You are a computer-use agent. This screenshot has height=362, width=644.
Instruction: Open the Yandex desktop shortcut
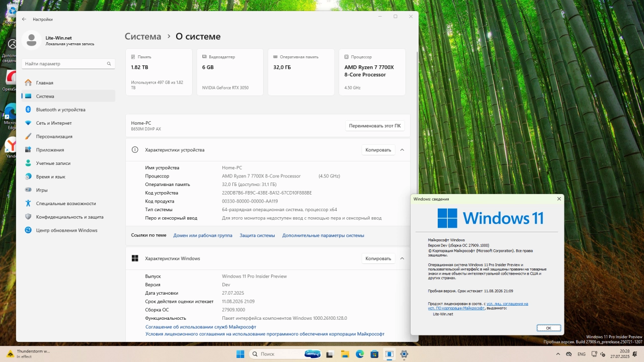pos(10,148)
